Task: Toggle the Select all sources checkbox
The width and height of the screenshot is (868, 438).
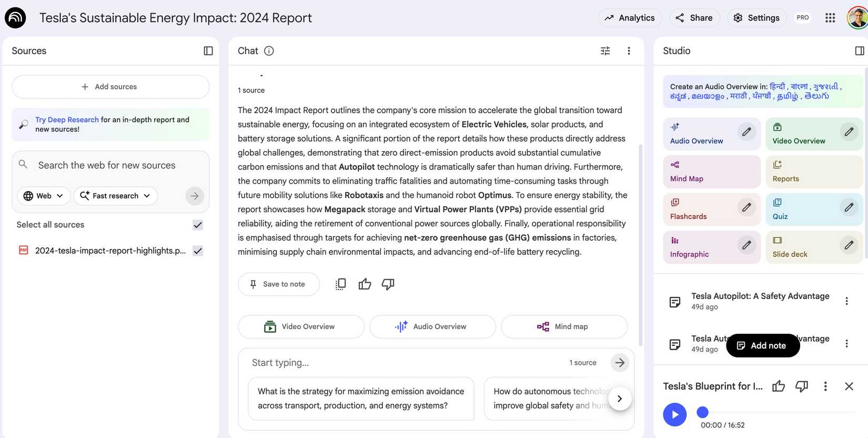Action: [x=198, y=225]
